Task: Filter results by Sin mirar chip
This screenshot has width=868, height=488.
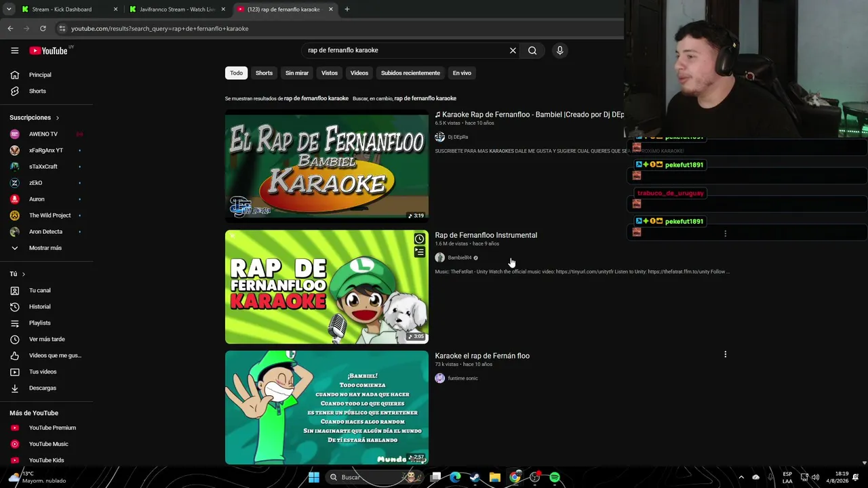Action: (297, 73)
